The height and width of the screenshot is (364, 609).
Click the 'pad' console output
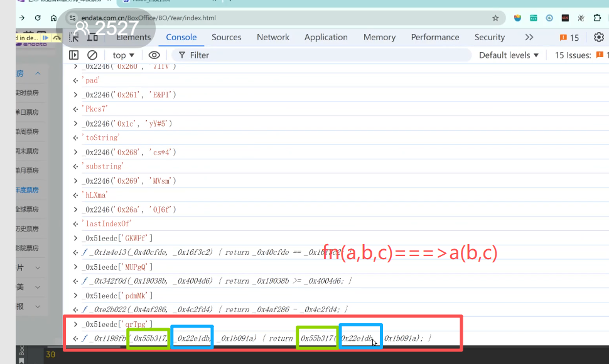[90, 80]
